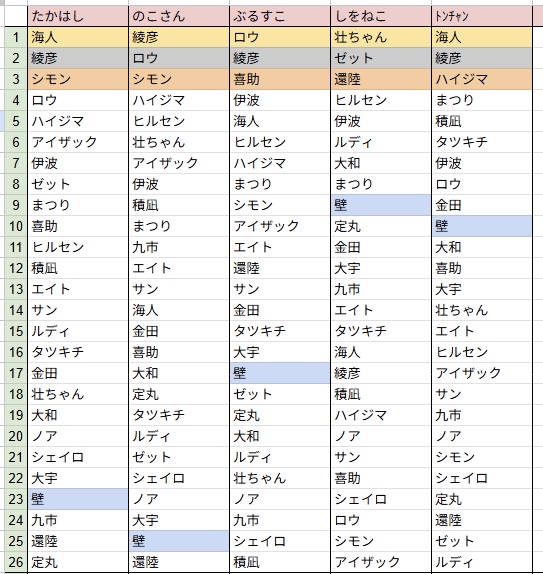Select the のこさん column header cell
This screenshot has width=543, height=574.
pos(179,16)
